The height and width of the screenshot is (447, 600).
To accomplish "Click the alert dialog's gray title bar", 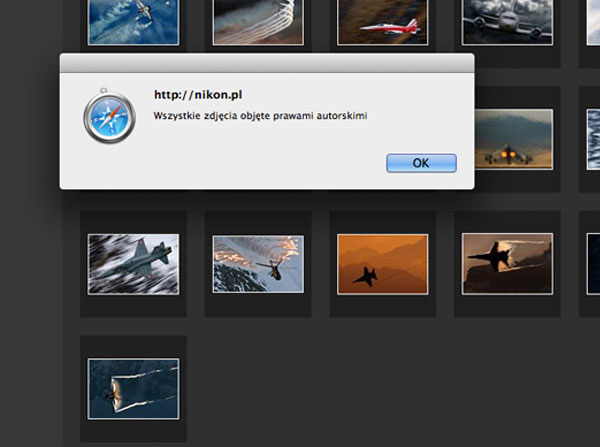I will (x=267, y=63).
